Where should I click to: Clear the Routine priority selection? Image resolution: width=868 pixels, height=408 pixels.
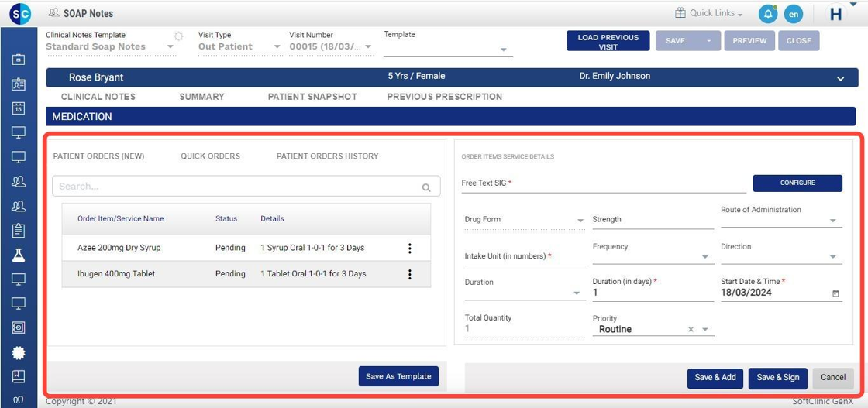(x=691, y=330)
